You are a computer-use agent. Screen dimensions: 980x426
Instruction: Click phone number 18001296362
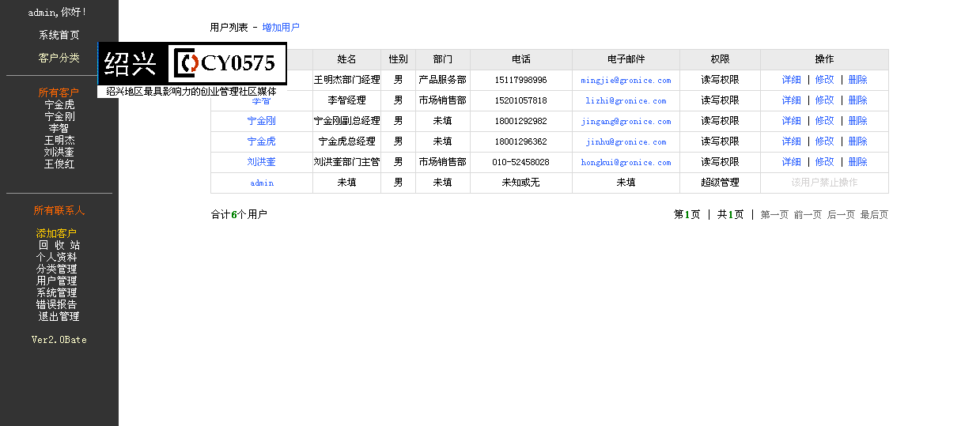pyautogui.click(x=521, y=141)
